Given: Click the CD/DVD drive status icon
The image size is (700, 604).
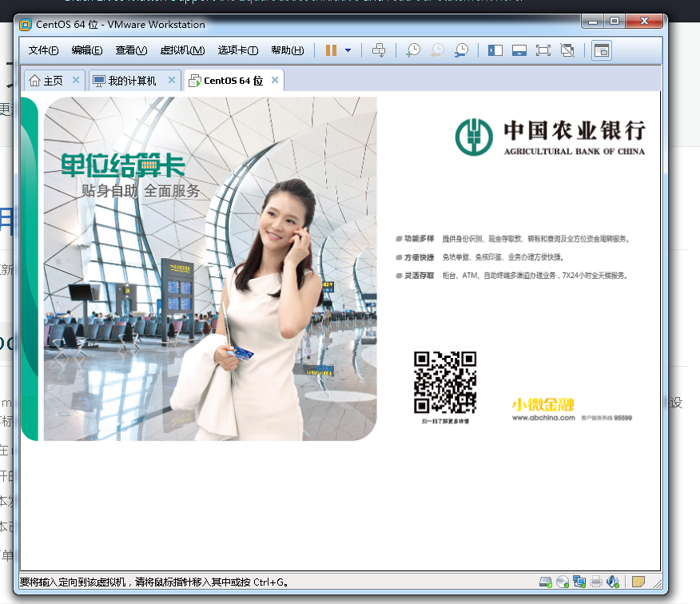Looking at the screenshot, I should pos(562,582).
